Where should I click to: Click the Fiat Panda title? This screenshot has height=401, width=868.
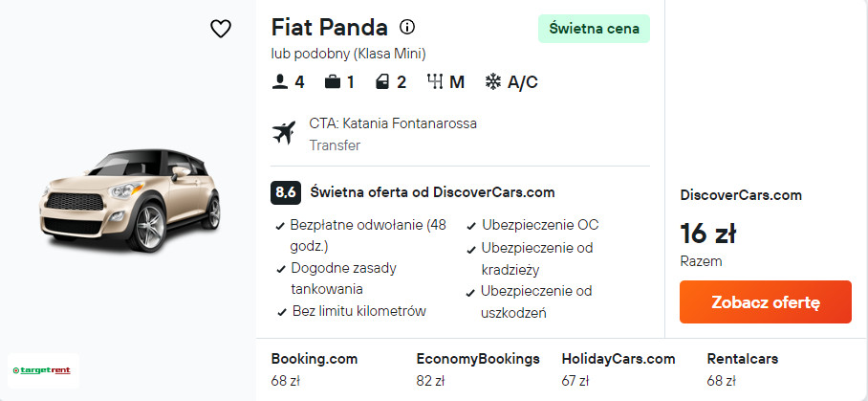tap(330, 27)
